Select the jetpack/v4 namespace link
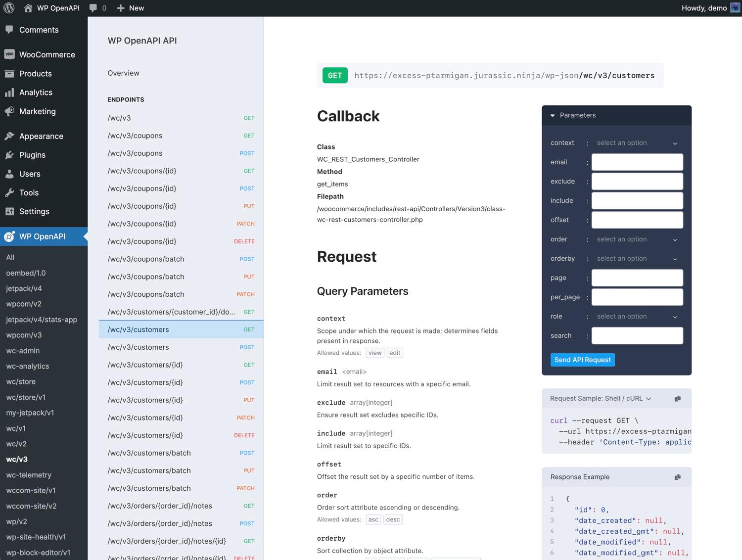 [24, 288]
